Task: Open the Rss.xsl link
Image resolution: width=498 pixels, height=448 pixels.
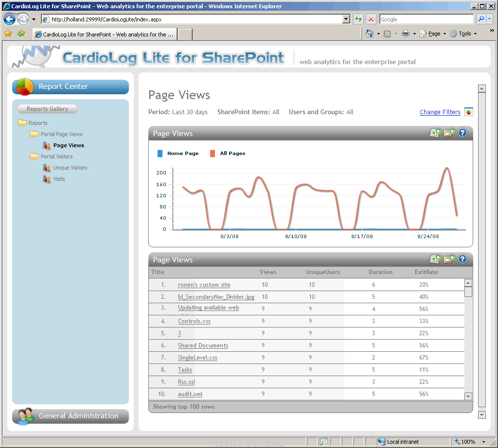Action: pyautogui.click(x=186, y=382)
